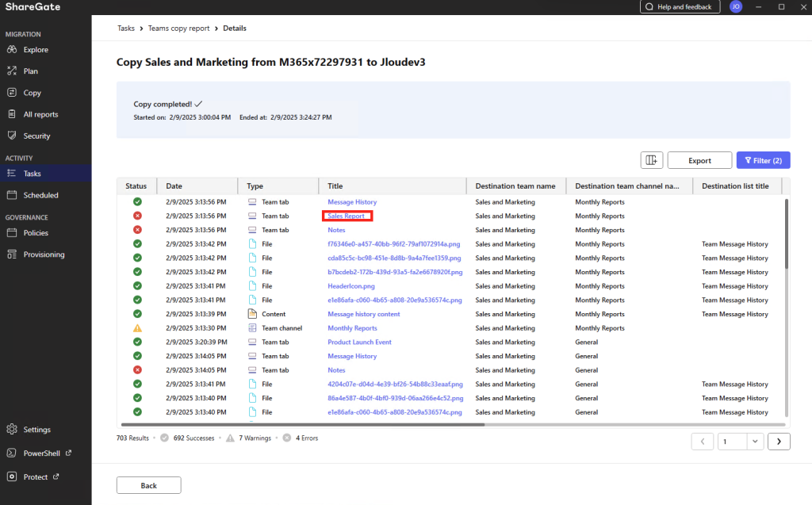This screenshot has height=505, width=812.
Task: Open the page number dropdown
Action: pos(755,442)
